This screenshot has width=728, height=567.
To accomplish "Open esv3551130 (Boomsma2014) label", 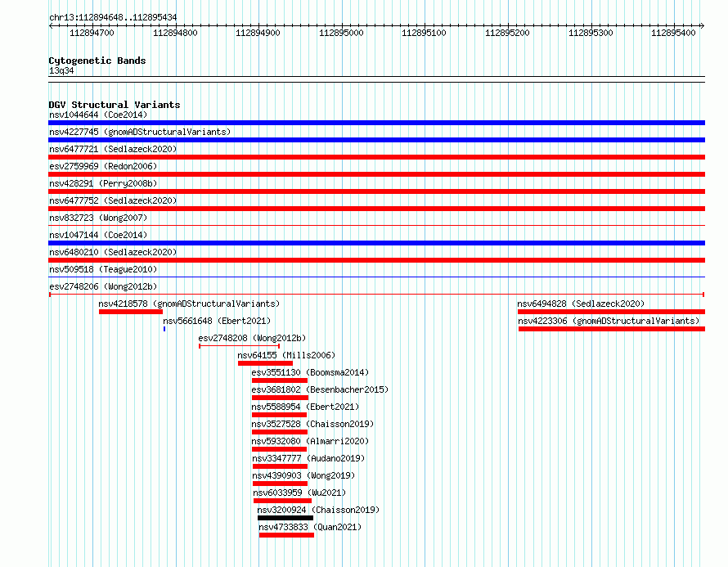I will point(310,372).
